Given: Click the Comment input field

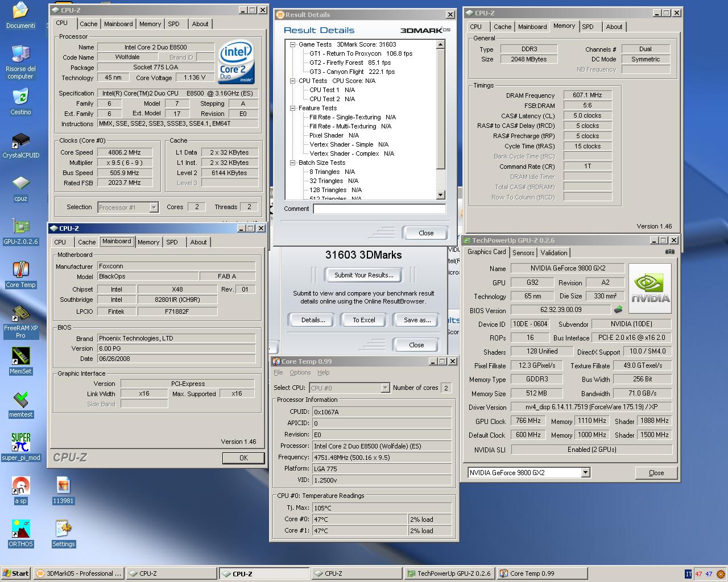Looking at the screenshot, I should [379, 209].
